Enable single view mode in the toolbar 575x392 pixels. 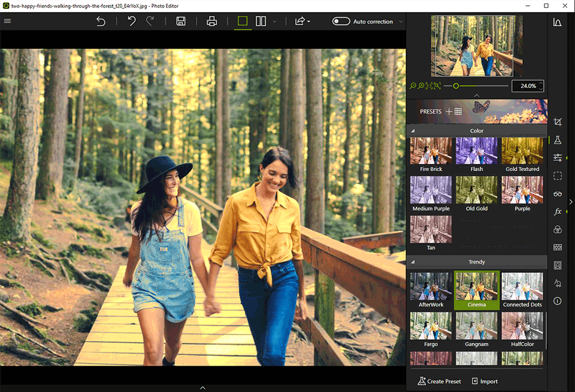[x=242, y=20]
